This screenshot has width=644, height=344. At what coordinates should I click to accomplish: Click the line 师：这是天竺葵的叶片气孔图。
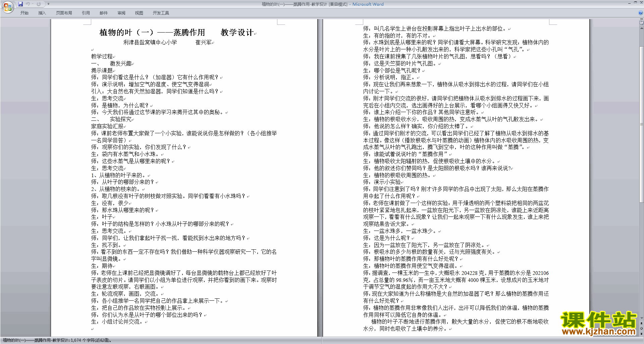point(400,63)
